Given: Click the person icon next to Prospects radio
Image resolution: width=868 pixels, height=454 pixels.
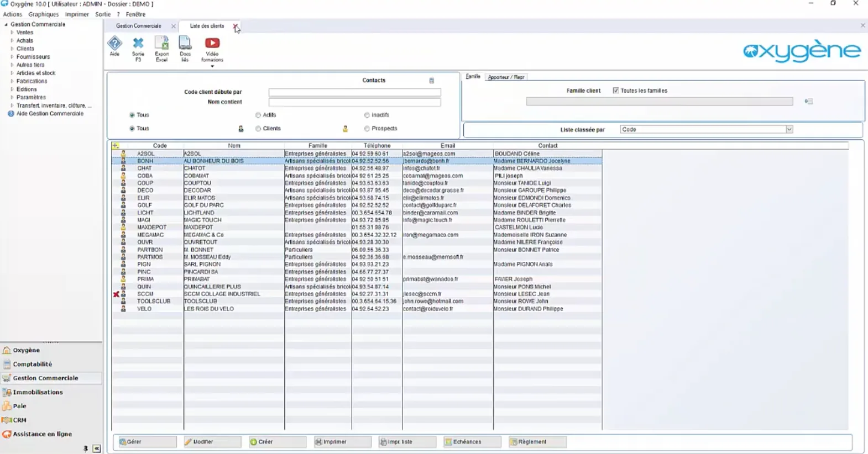Looking at the screenshot, I should point(345,129).
